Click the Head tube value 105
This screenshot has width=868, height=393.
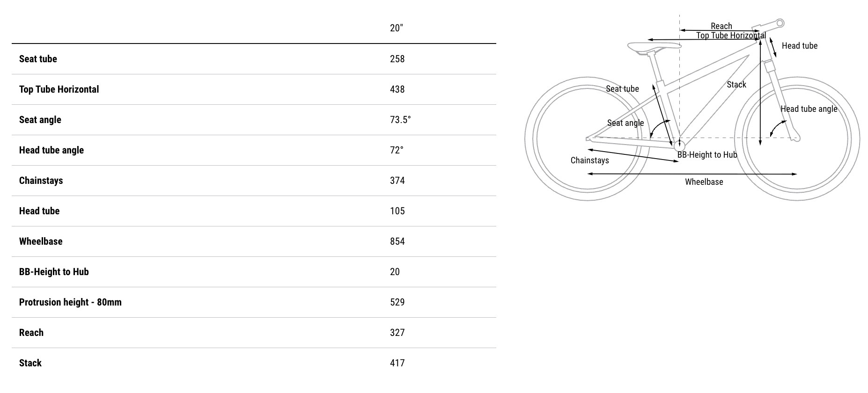(x=397, y=211)
